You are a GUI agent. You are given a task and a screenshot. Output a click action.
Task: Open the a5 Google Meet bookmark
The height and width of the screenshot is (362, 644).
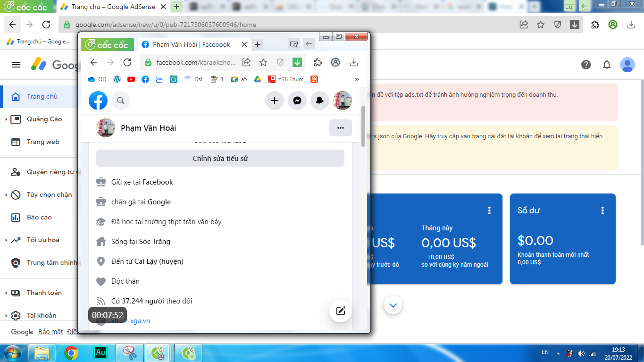[239, 79]
